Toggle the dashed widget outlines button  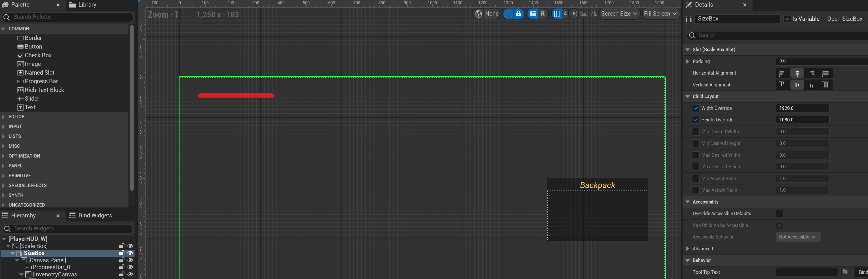click(x=508, y=14)
